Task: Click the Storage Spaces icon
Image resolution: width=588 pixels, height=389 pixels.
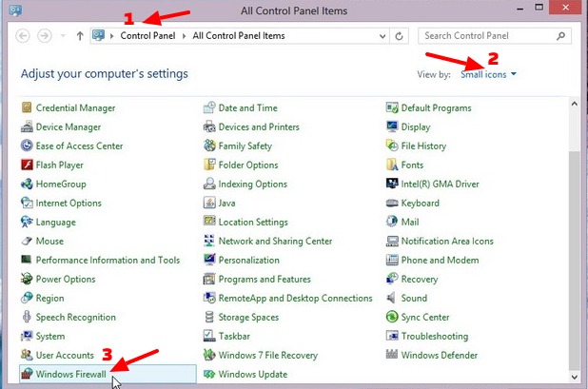Action: tap(209, 317)
